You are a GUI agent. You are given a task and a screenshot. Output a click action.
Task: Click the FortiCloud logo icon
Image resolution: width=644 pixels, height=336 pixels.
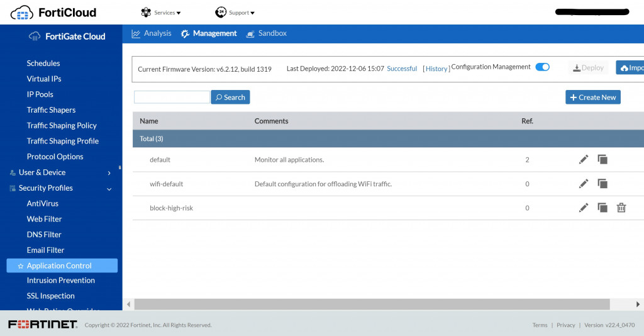pos(22,13)
